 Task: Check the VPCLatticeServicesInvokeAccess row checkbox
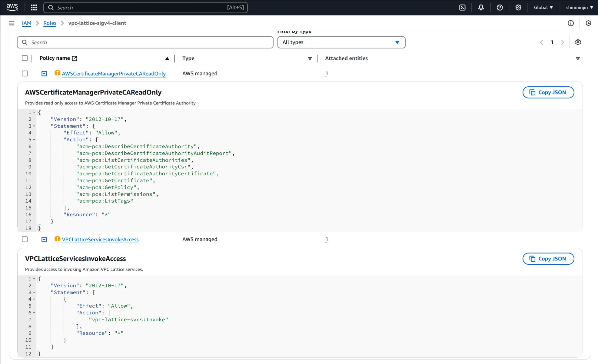click(x=25, y=240)
